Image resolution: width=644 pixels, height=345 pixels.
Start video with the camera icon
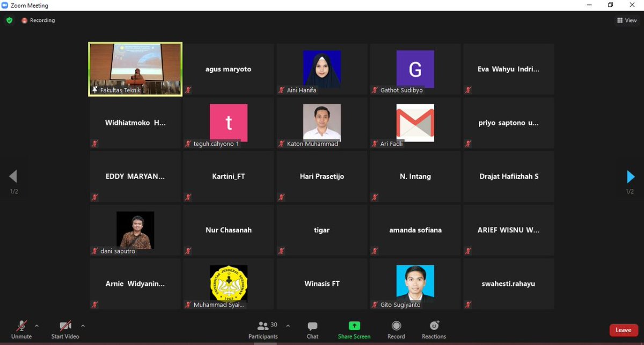point(65,326)
